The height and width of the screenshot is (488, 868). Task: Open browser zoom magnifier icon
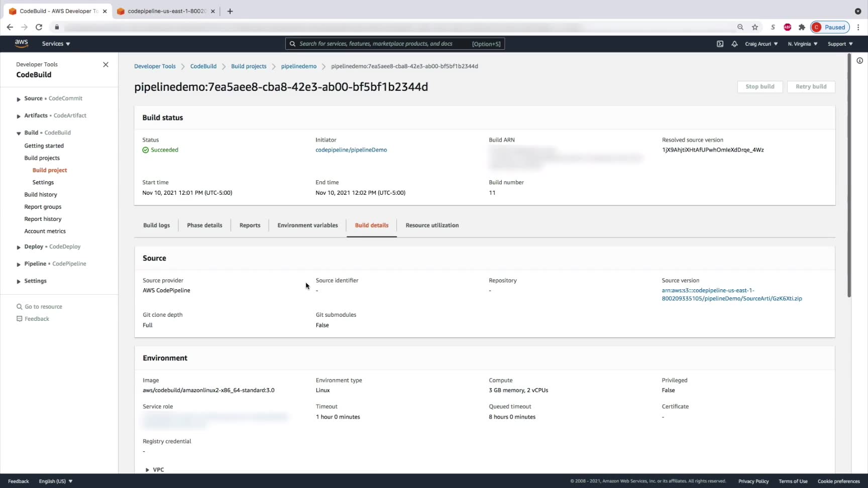pos(740,27)
